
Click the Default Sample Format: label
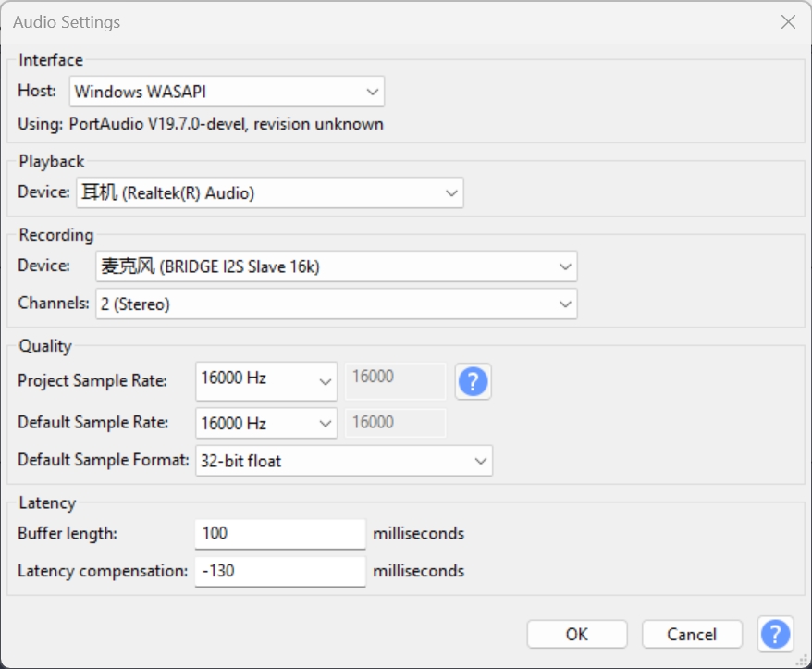coord(103,460)
